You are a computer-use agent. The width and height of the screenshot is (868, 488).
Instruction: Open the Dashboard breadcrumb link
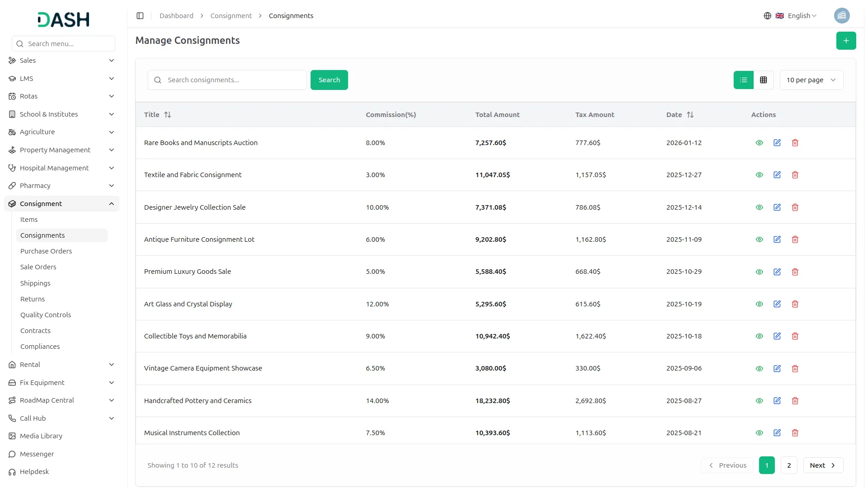(x=176, y=15)
